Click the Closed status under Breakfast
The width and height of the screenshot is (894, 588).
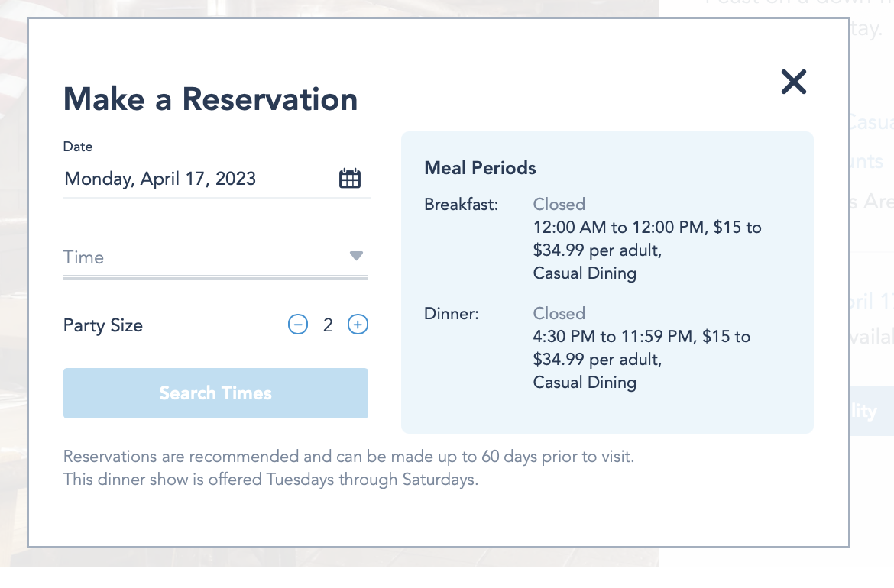click(559, 205)
